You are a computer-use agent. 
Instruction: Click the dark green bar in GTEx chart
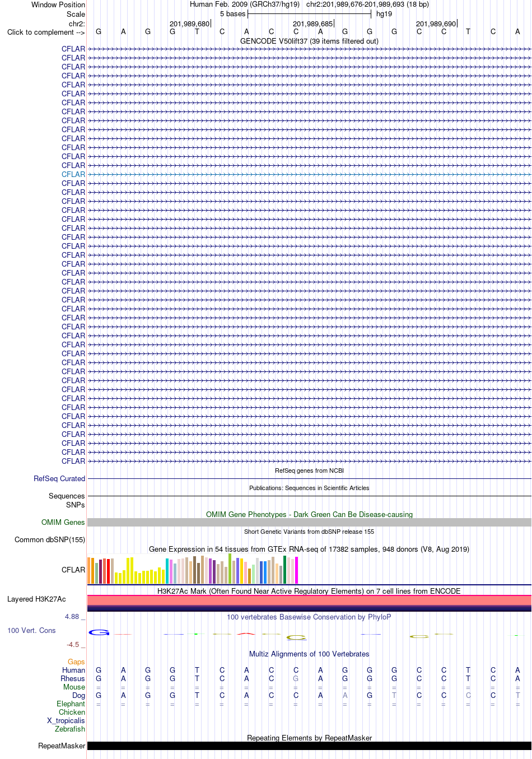coord(285,570)
